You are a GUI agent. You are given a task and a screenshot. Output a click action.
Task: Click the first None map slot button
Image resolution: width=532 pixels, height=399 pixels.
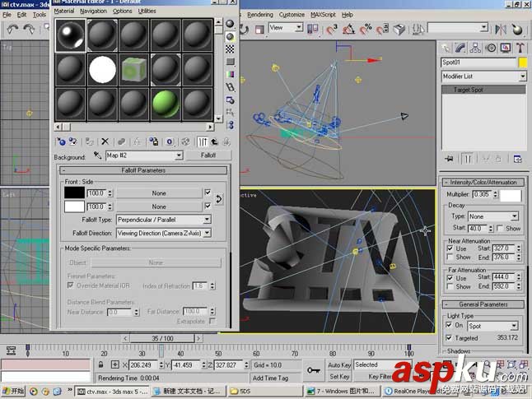[159, 193]
